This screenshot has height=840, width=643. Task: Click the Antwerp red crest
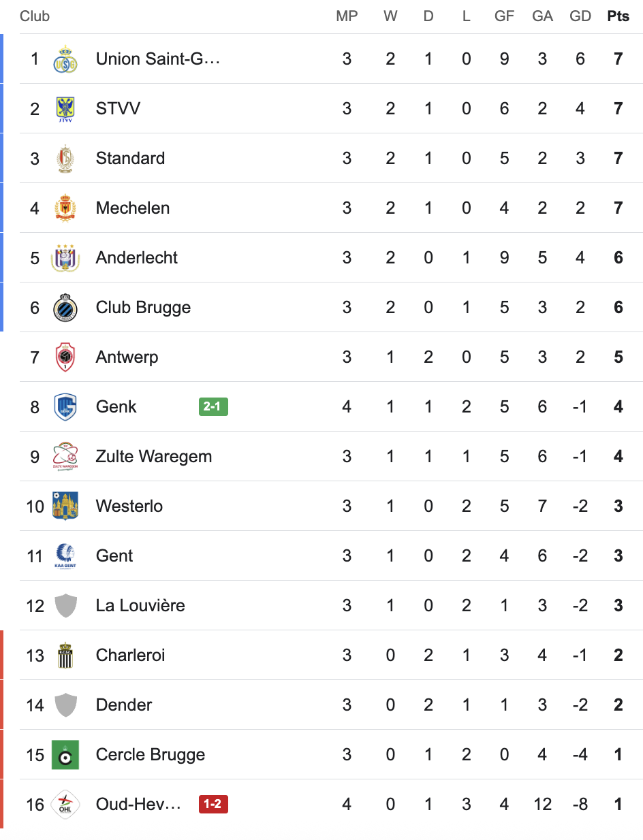65,357
